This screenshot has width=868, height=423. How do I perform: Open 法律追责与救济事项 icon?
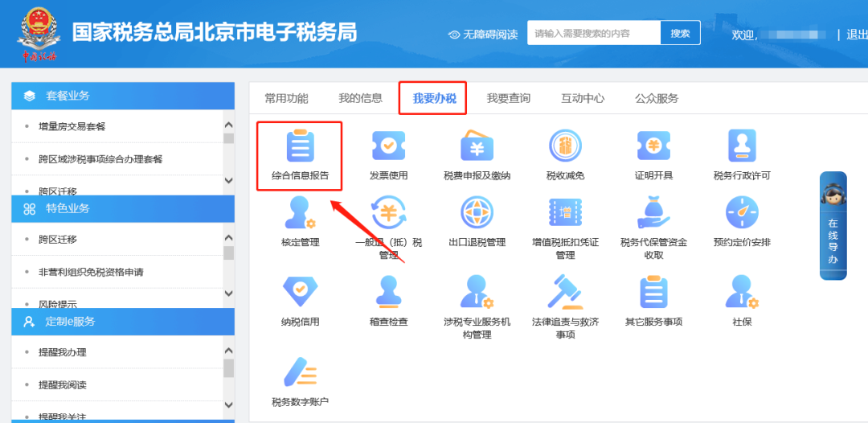[x=565, y=292]
